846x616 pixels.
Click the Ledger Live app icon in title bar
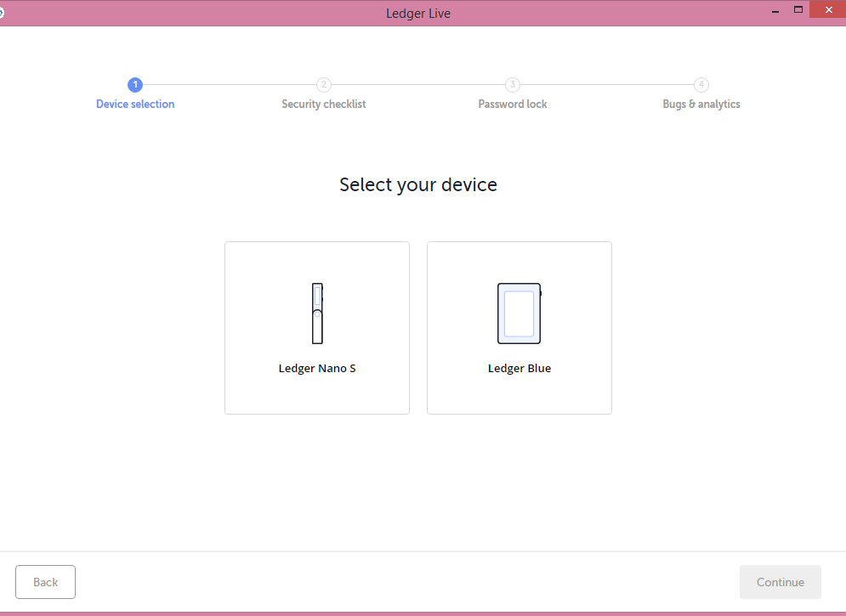tap(2, 13)
